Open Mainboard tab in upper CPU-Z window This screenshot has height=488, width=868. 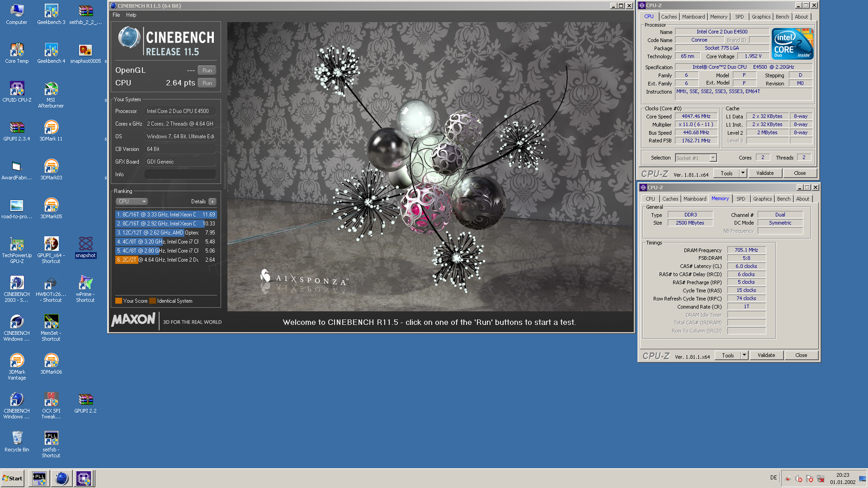click(x=693, y=17)
